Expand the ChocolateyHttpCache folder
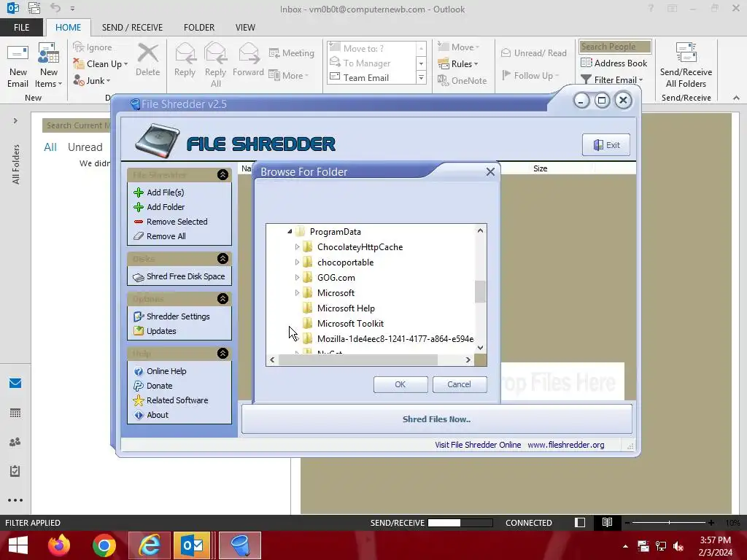This screenshot has width=747, height=560. click(297, 247)
